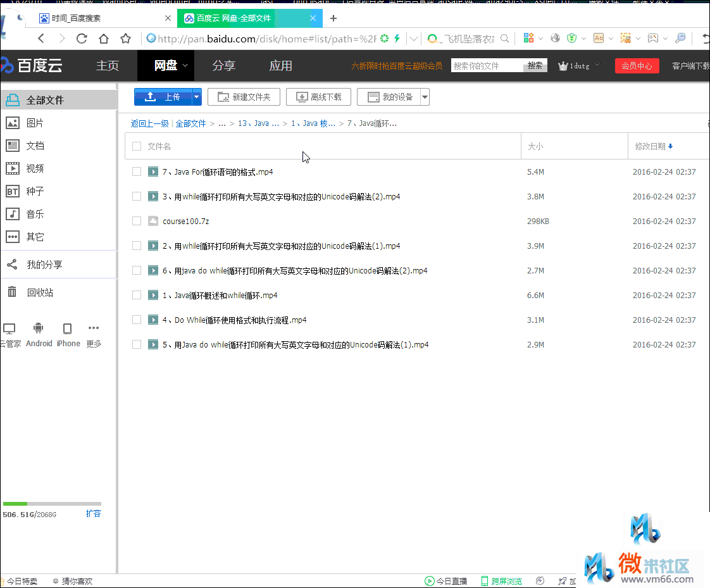
Task: Click the browser address bar URL
Action: click(x=266, y=39)
